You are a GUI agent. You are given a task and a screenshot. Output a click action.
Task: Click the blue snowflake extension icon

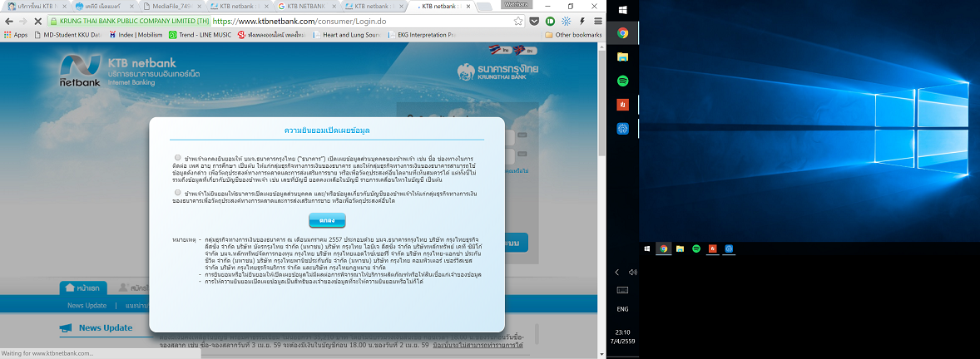pos(567,21)
